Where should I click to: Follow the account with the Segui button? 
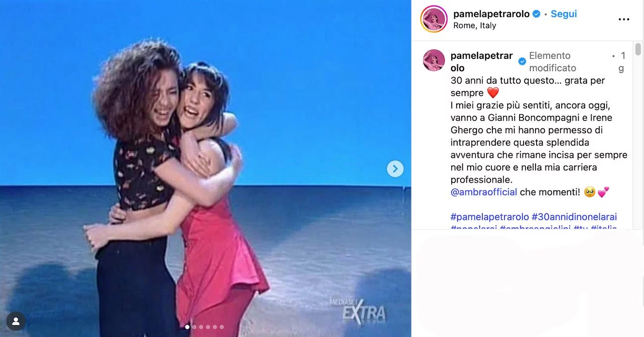(564, 14)
